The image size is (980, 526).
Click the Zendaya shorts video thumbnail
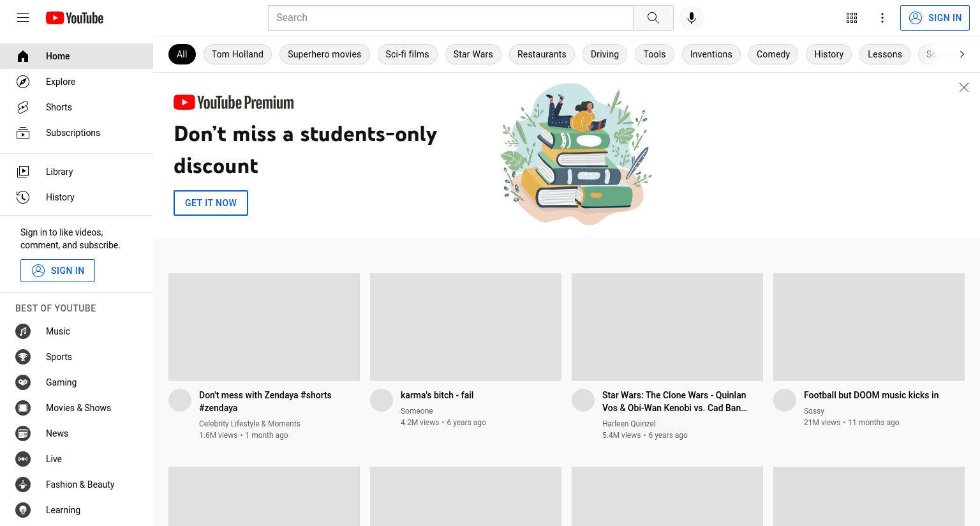264,327
